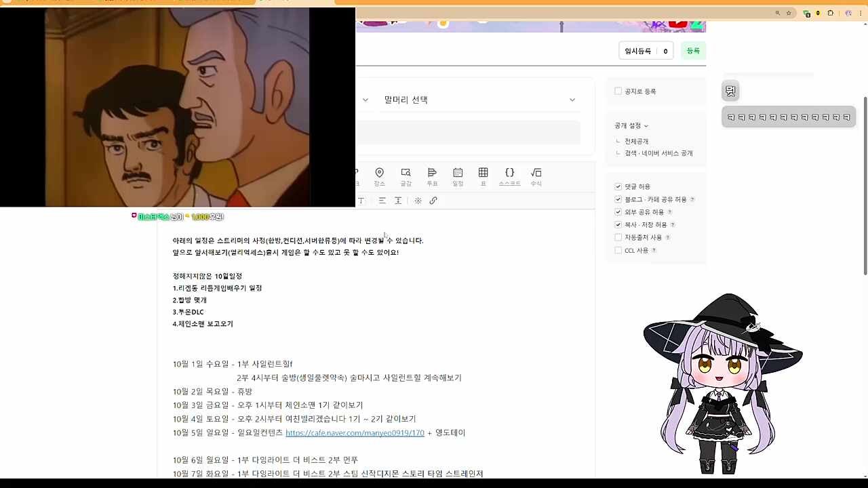The image size is (868, 488).
Task: Open the browser three-dot menu
Action: coord(861,13)
